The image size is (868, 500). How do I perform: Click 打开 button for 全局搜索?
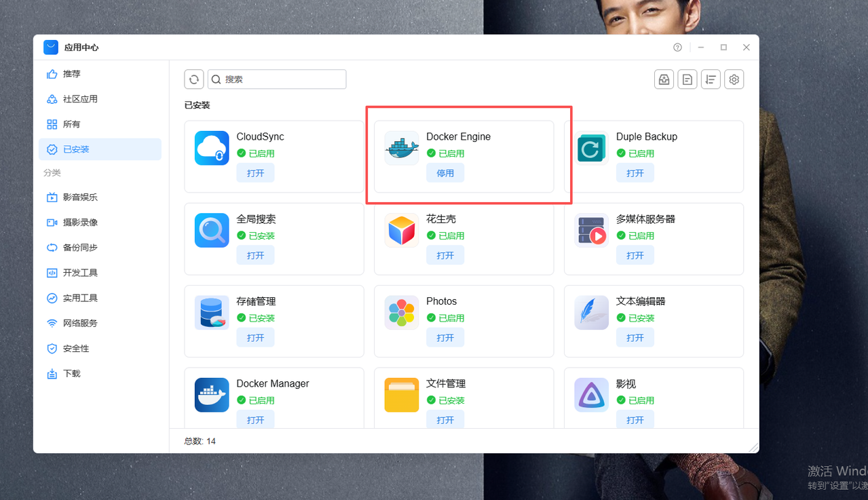pyautogui.click(x=256, y=255)
